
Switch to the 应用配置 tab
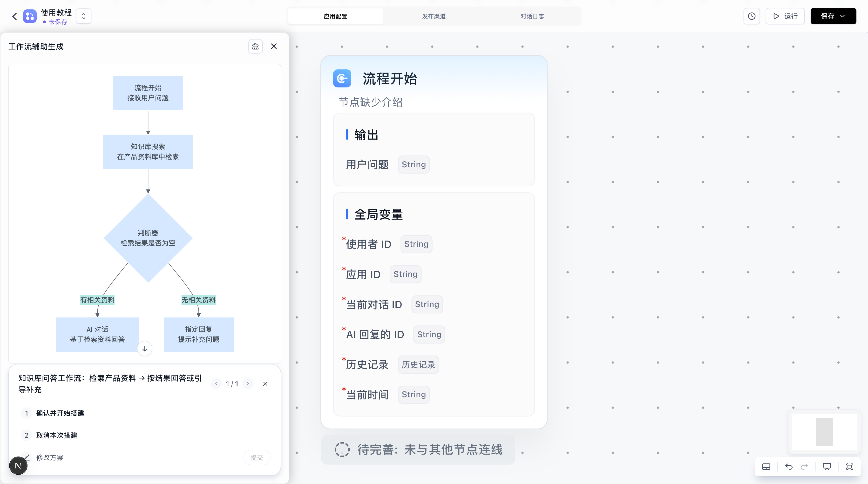[335, 16]
